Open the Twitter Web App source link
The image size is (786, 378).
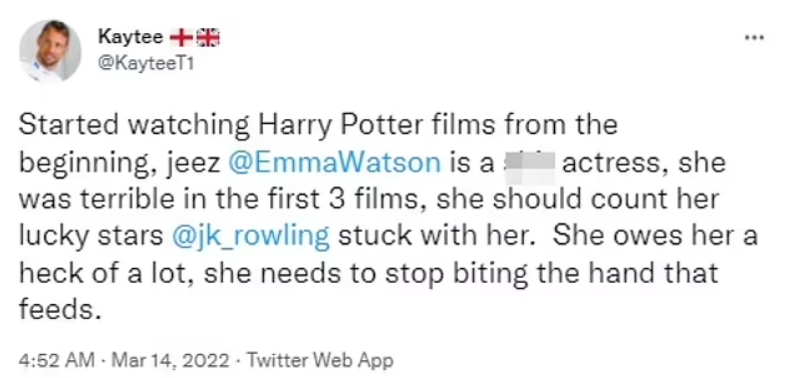(x=320, y=360)
